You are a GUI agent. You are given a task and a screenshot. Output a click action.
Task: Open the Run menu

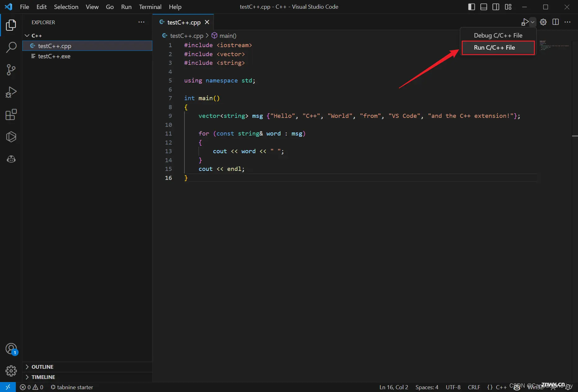[126, 7]
